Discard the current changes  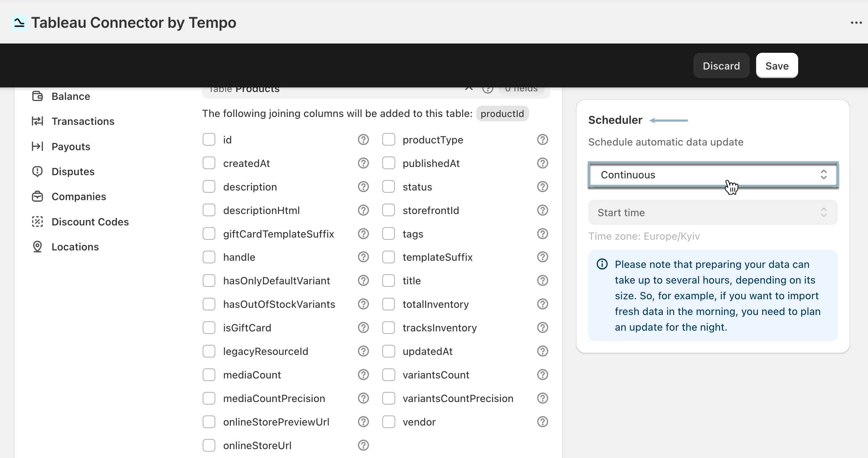721,66
